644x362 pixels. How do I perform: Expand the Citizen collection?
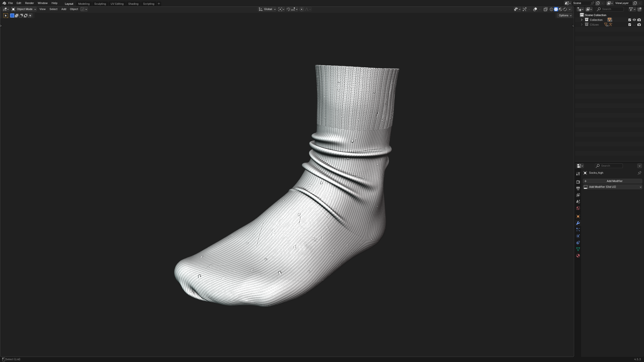pos(582,25)
